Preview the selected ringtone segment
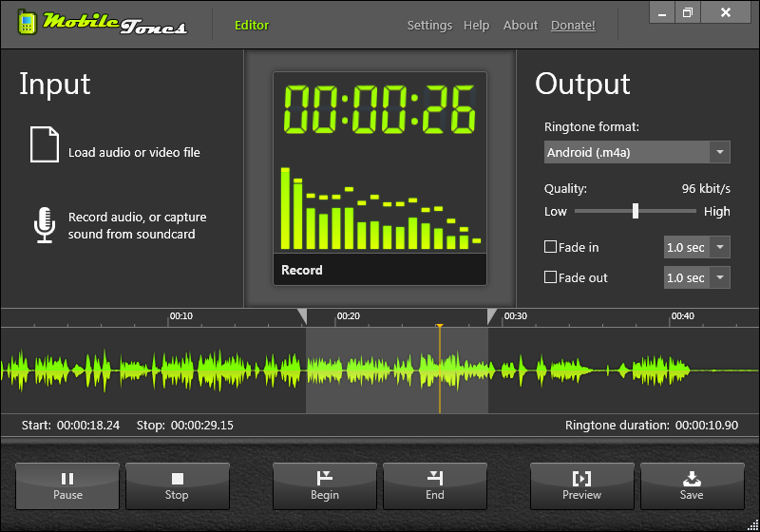The image size is (760, 532). pyautogui.click(x=582, y=485)
